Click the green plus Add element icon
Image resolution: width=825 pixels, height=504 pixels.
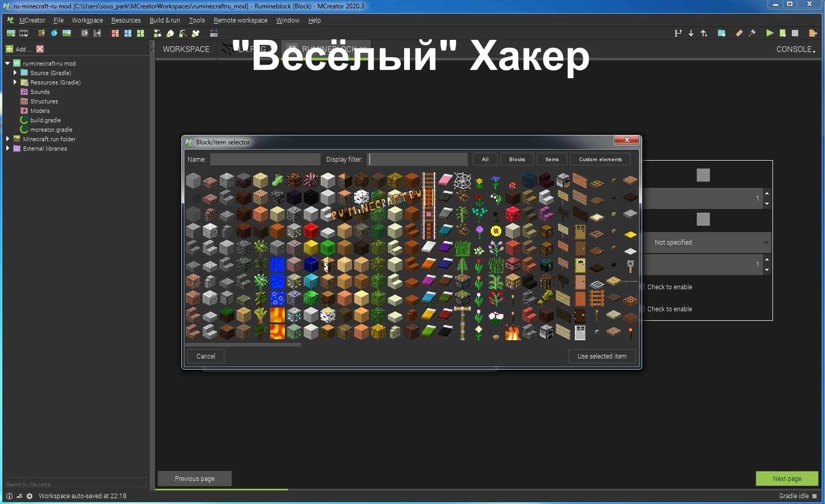click(x=9, y=49)
